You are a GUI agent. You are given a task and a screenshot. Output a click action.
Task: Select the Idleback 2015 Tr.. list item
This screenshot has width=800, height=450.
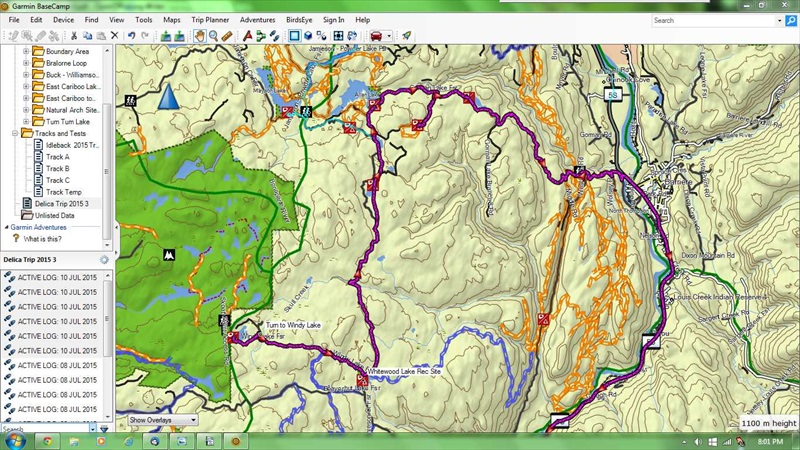click(x=72, y=145)
